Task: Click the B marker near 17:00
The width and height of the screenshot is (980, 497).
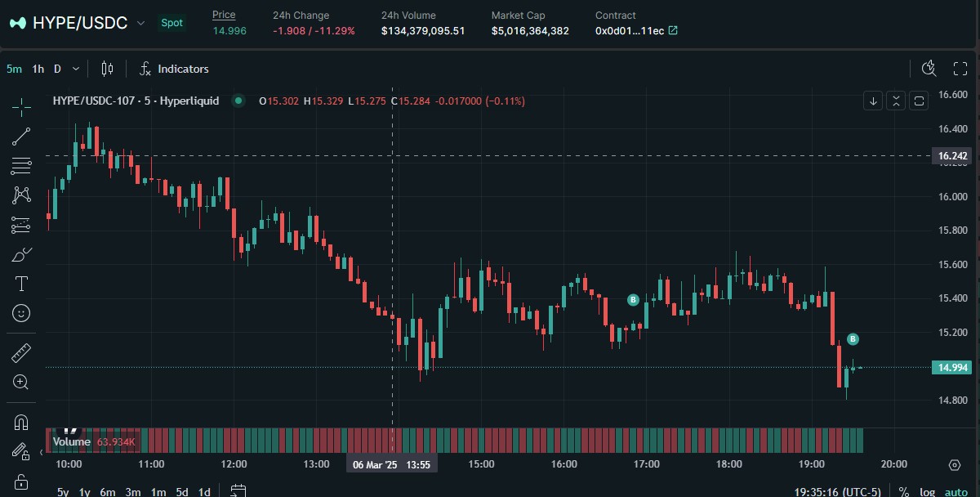Action: click(x=633, y=300)
